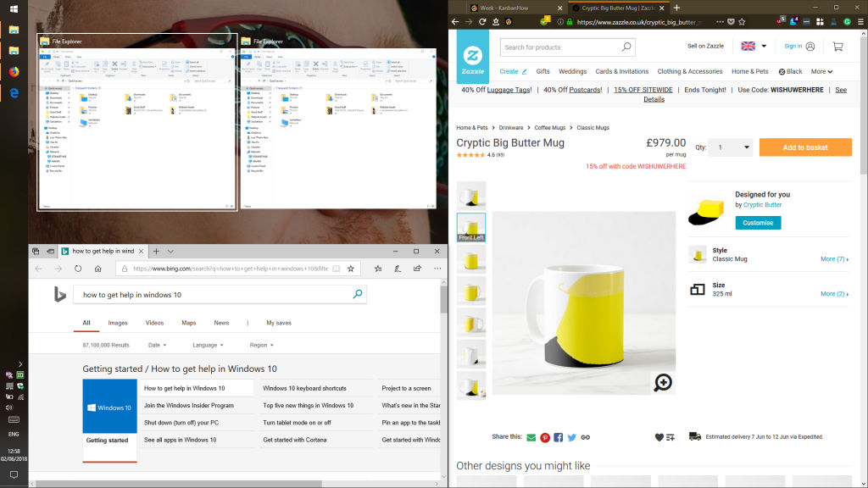The image size is (868, 488).
Task: Open Microsoft Edge from the taskbar
Action: (x=14, y=93)
